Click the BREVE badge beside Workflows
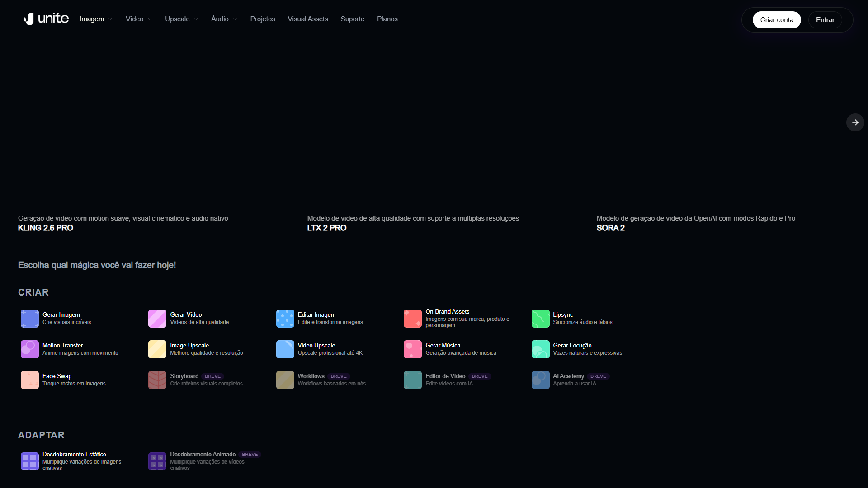This screenshot has width=868, height=488. click(x=339, y=376)
